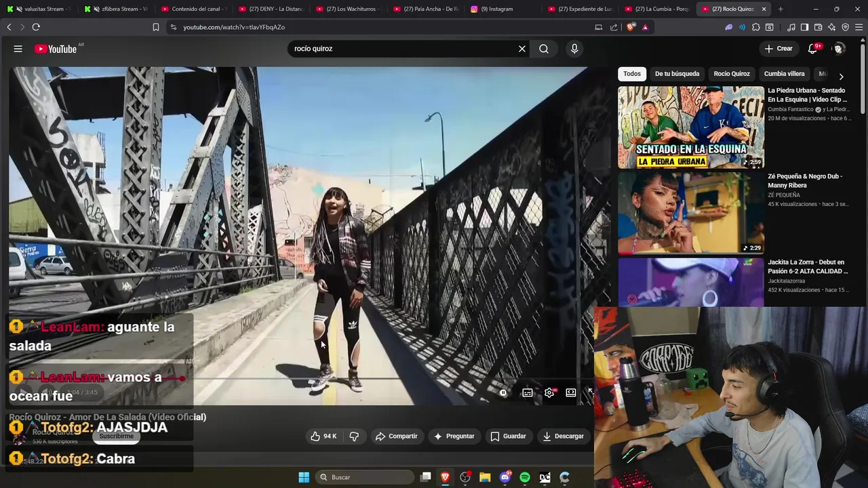Click the taskbar Buscar search box
This screenshot has width=868, height=488.
(366, 477)
